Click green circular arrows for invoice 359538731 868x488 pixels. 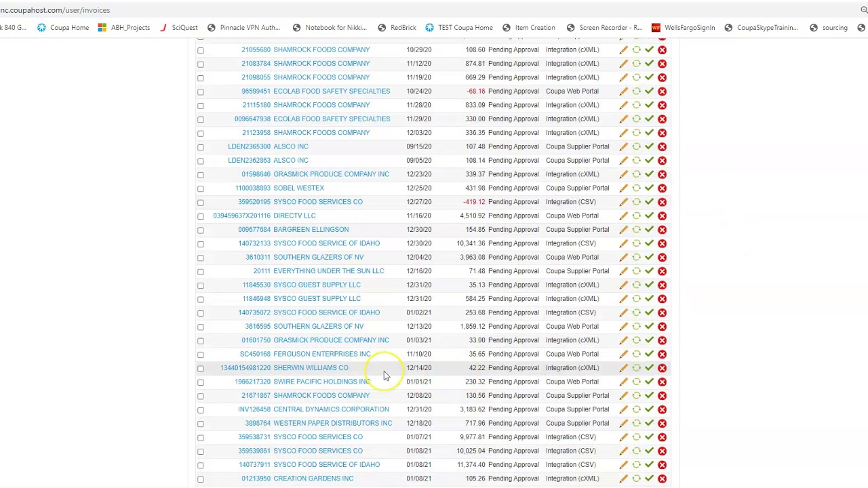636,437
